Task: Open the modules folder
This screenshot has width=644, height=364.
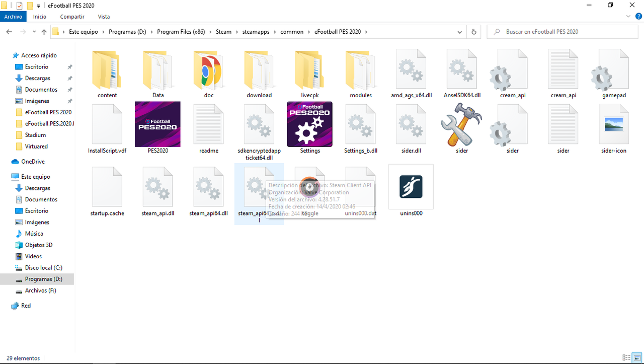Action: 361,75
